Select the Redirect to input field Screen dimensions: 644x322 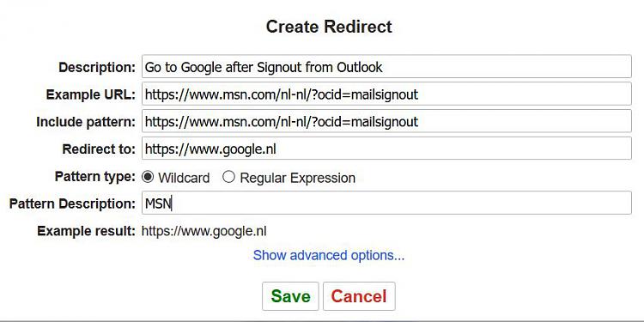coord(386,149)
